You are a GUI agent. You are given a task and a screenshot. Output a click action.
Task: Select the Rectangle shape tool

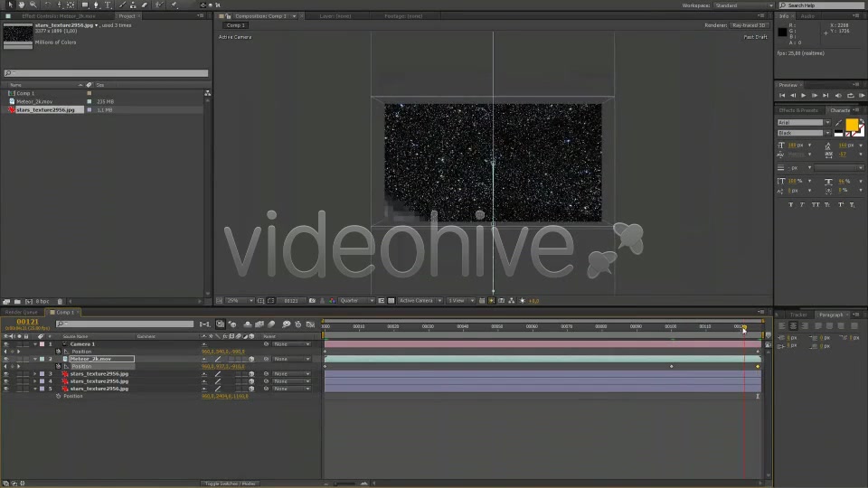coord(85,5)
